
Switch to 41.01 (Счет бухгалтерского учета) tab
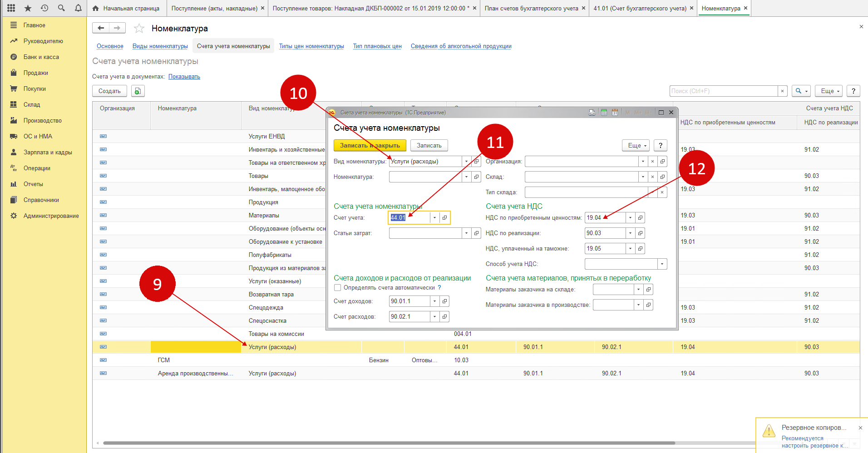pyautogui.click(x=640, y=8)
